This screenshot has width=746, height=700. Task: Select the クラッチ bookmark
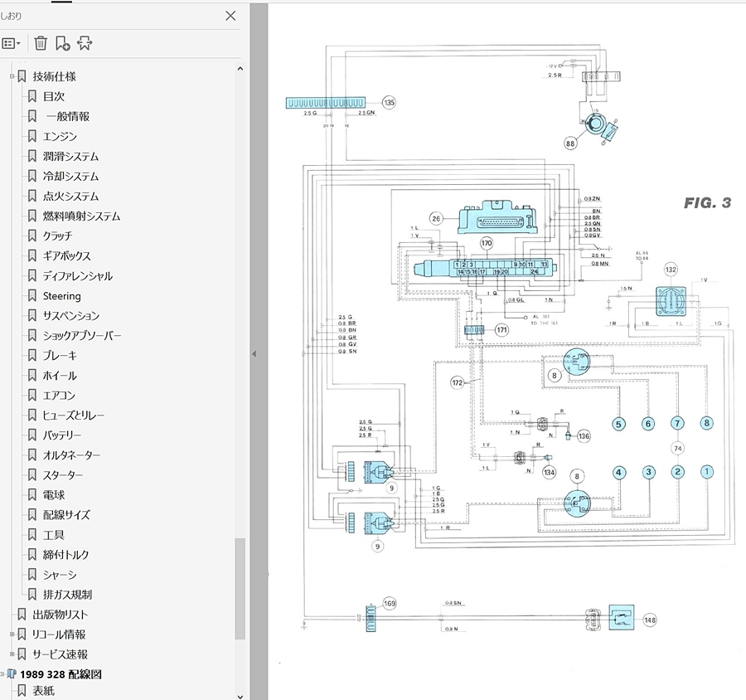[x=57, y=236]
